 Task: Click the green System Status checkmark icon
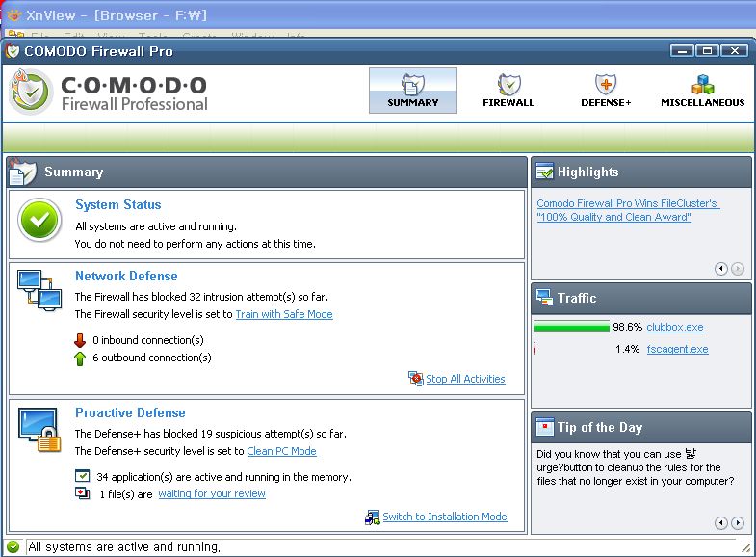(x=39, y=220)
